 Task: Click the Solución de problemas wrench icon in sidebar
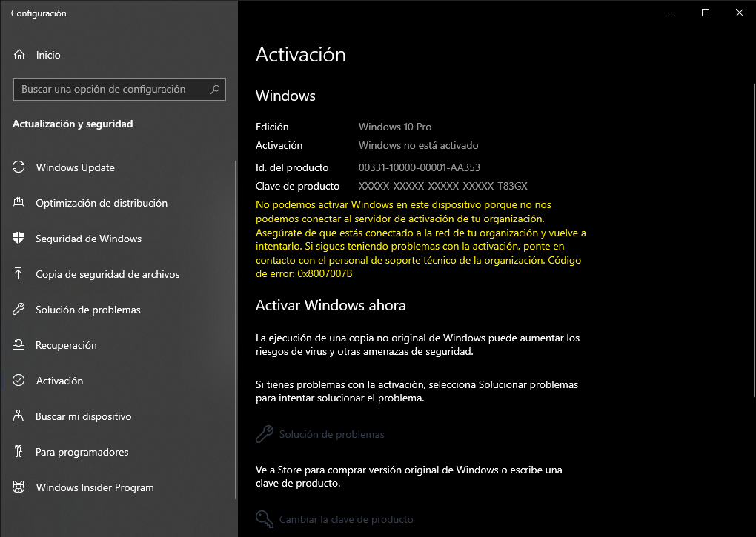click(19, 309)
